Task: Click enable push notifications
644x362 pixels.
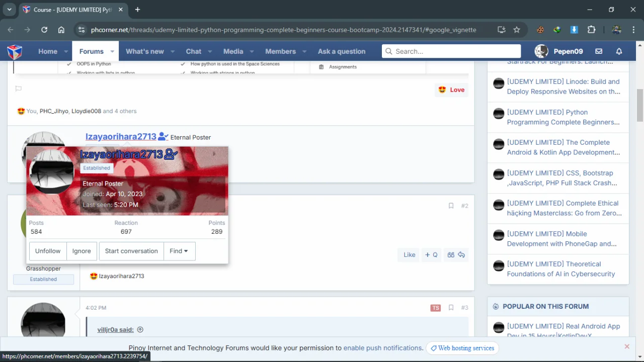Action: (x=383, y=348)
